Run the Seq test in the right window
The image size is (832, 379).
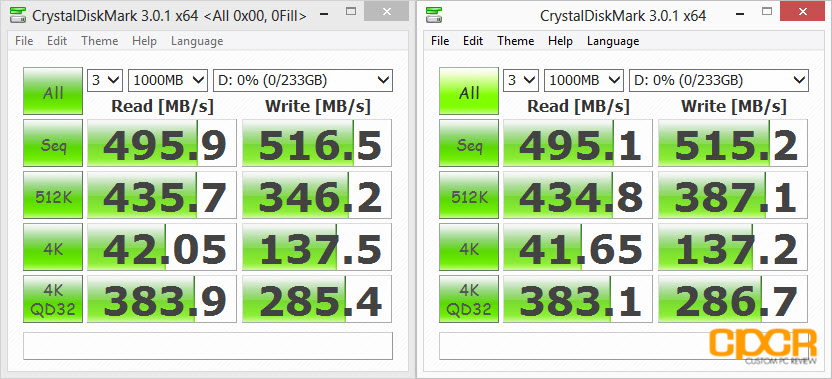469,143
